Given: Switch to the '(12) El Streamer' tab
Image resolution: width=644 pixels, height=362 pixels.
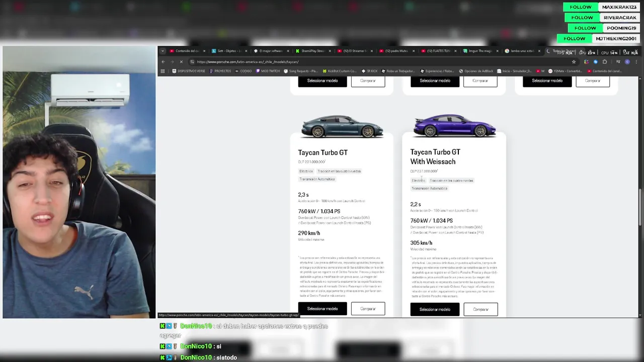Looking at the screenshot, I should (x=355, y=51).
